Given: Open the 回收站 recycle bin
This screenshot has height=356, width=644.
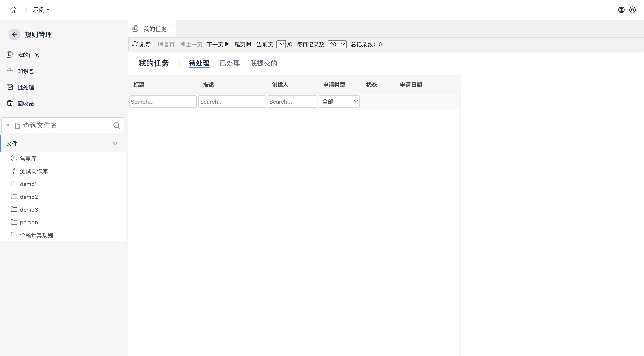Looking at the screenshot, I should (x=26, y=103).
